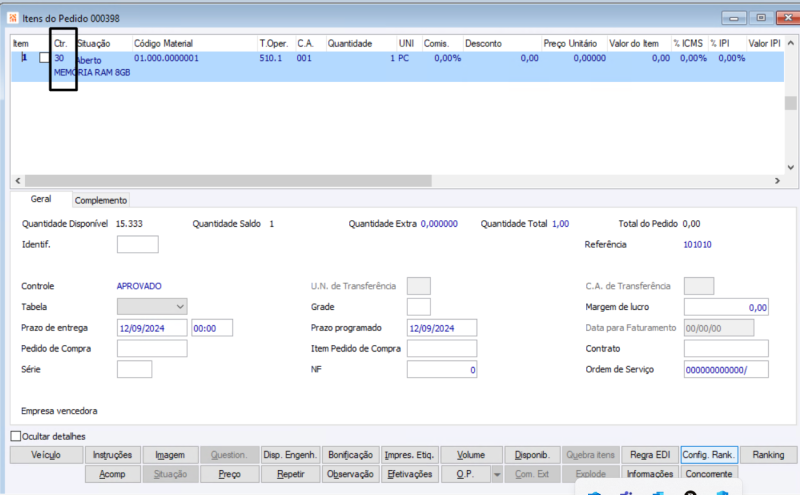Click the Aberto status cell
Screen dimensions: 800x495
pos(89,60)
